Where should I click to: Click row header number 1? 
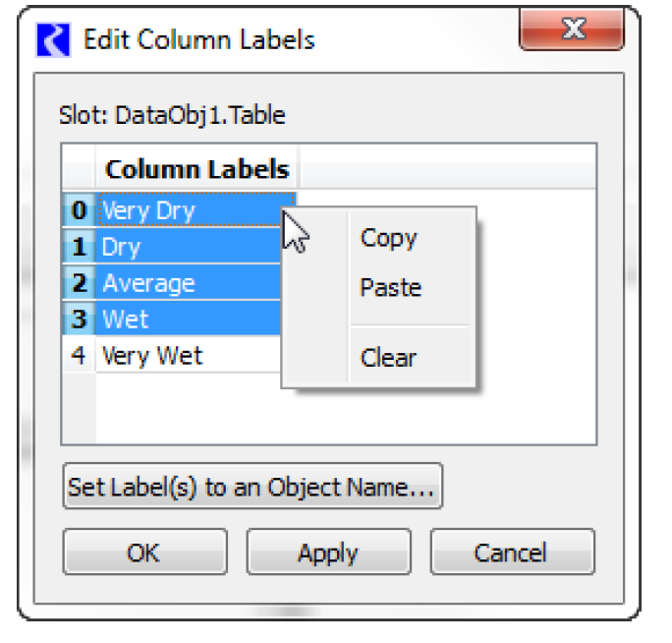[79, 247]
